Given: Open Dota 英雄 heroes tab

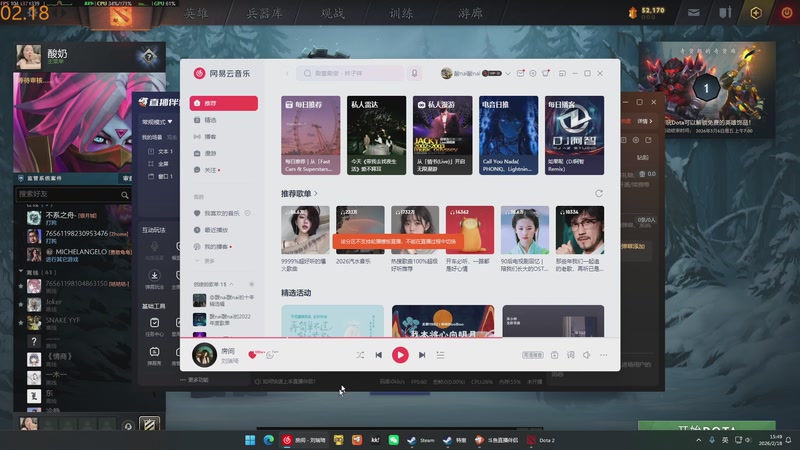Looking at the screenshot, I should 196,14.
